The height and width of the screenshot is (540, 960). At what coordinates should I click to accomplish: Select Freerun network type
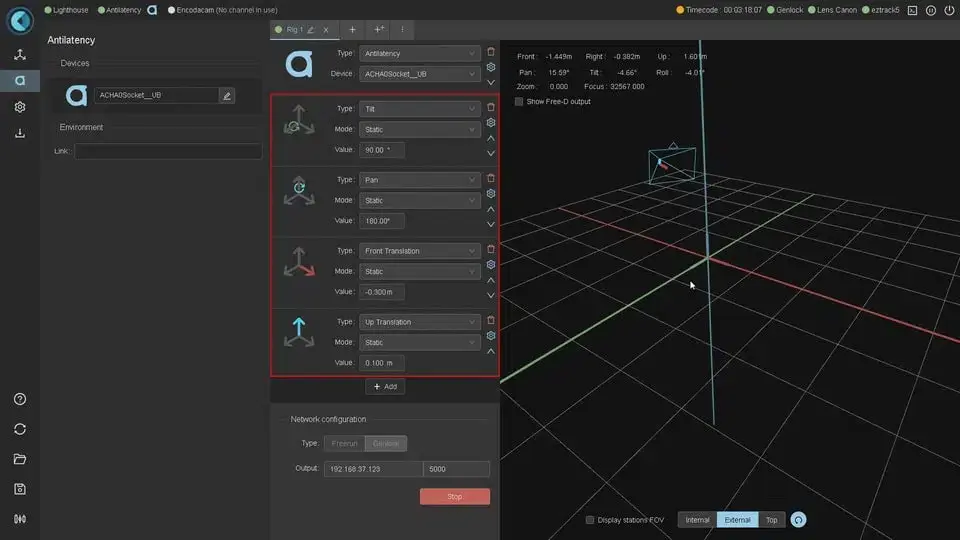(x=343, y=443)
